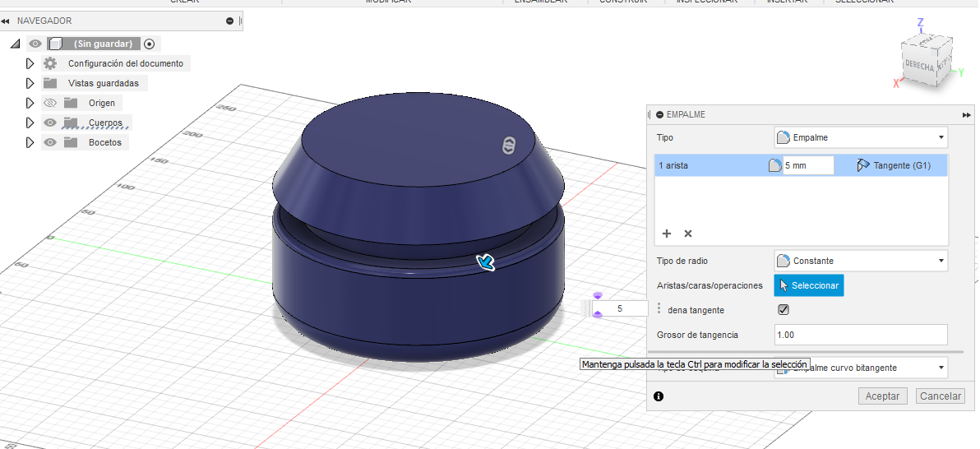The image size is (980, 449).
Task: Select the Vistas guardadas label
Action: [x=103, y=83]
